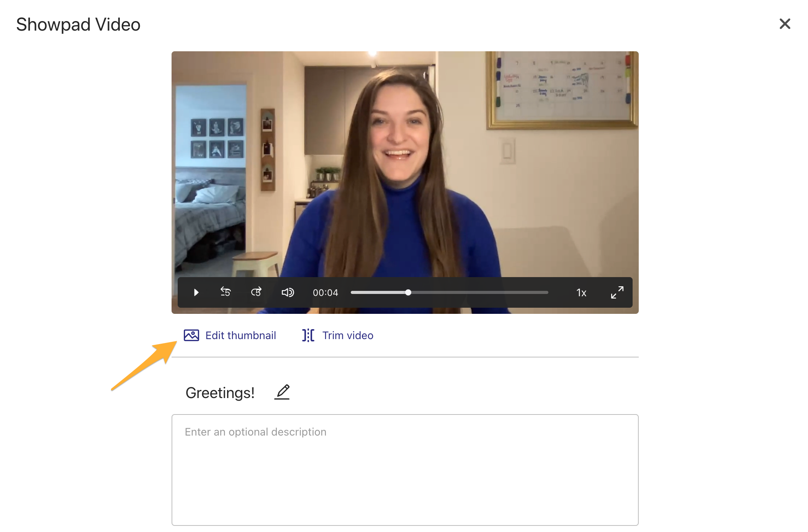Select the Trim video link
This screenshot has width=808, height=532.
[x=347, y=335]
